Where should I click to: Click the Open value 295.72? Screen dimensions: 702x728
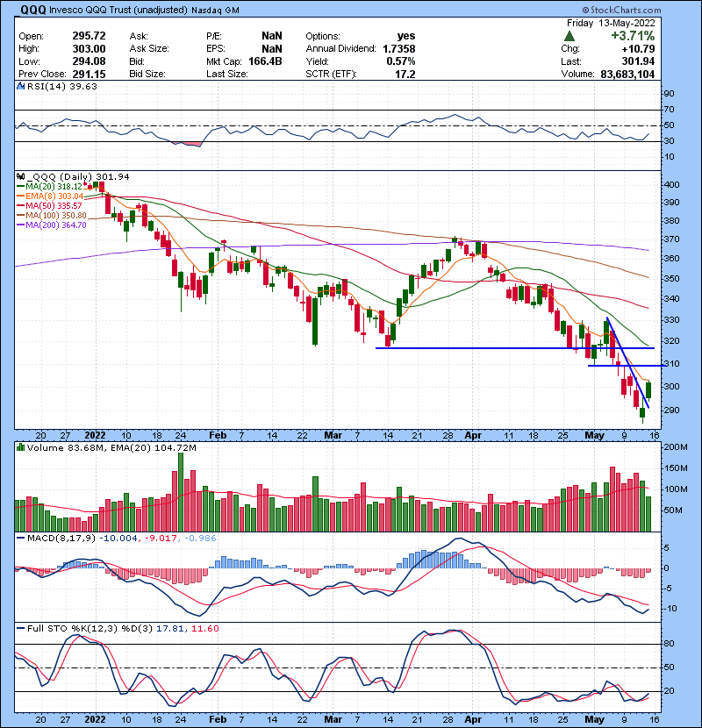tap(89, 36)
